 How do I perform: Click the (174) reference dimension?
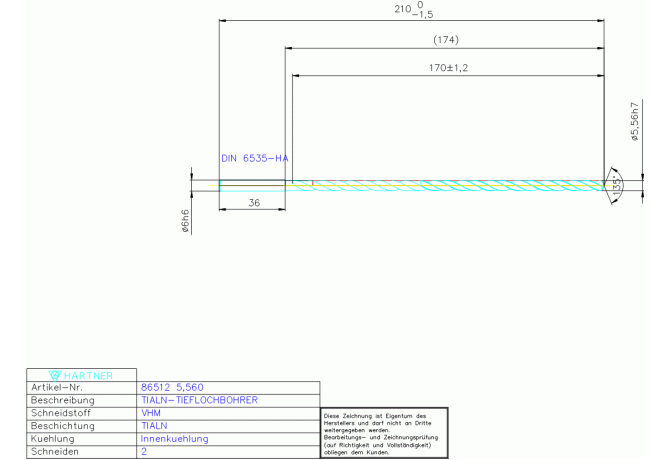coord(445,40)
